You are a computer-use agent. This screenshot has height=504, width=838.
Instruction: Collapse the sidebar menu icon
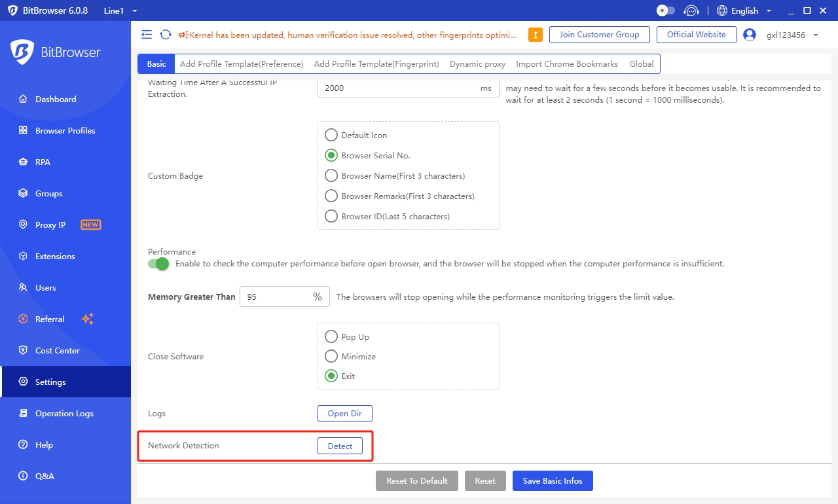pos(147,35)
